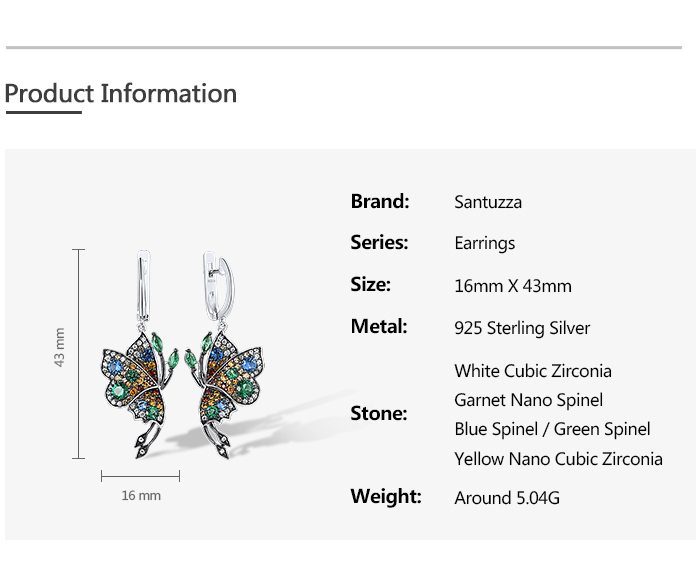The image size is (700, 588).
Task: Select the Brand label
Action: (x=380, y=201)
